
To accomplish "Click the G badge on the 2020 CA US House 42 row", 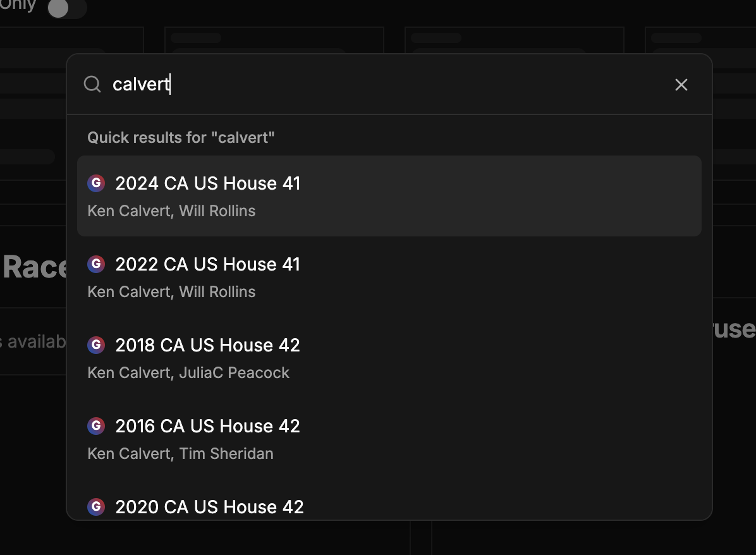I will [95, 506].
